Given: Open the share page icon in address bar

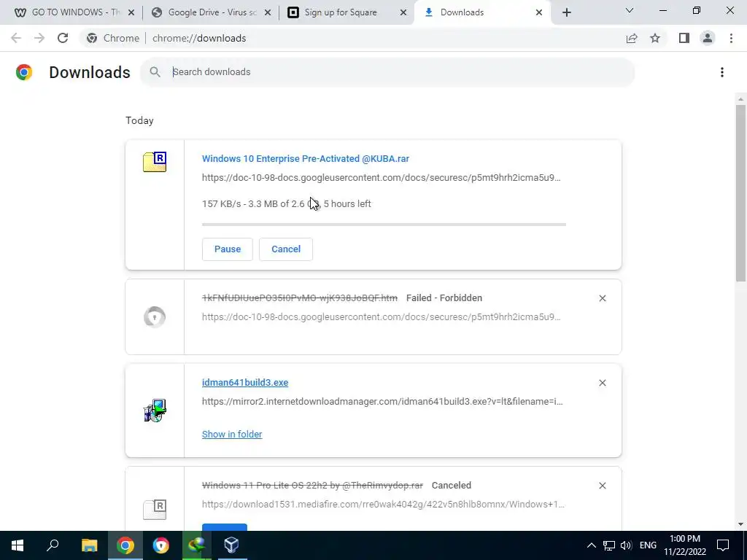Looking at the screenshot, I should (632, 38).
